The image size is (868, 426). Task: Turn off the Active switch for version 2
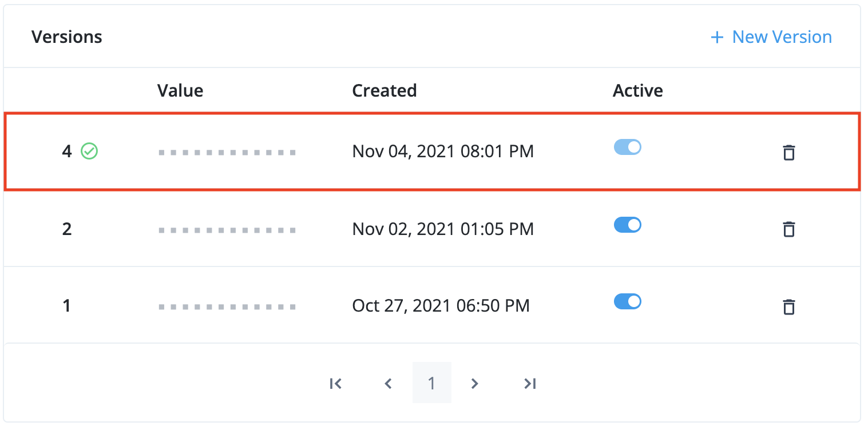coord(627,224)
